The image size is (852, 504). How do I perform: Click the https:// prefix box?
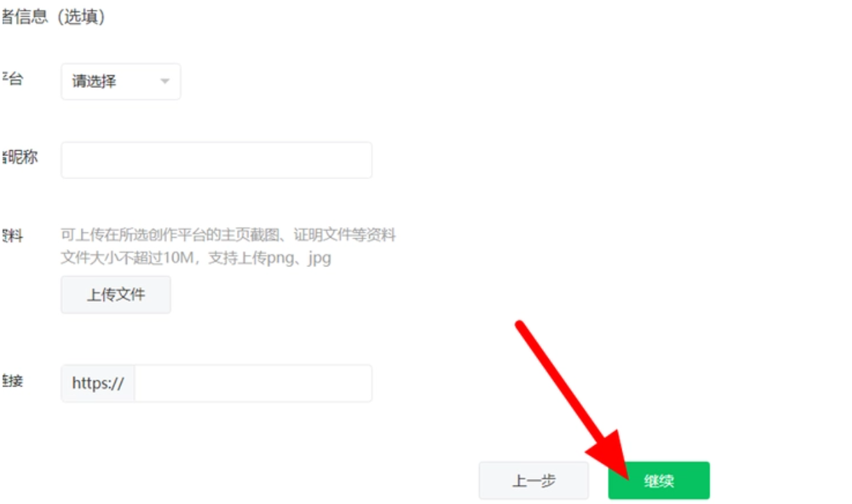(98, 383)
